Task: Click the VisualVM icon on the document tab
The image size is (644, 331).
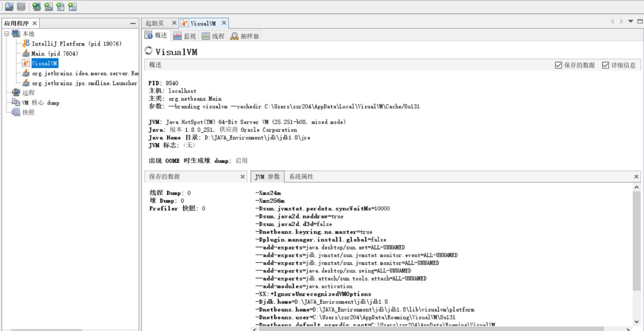Action: pyautogui.click(x=184, y=23)
